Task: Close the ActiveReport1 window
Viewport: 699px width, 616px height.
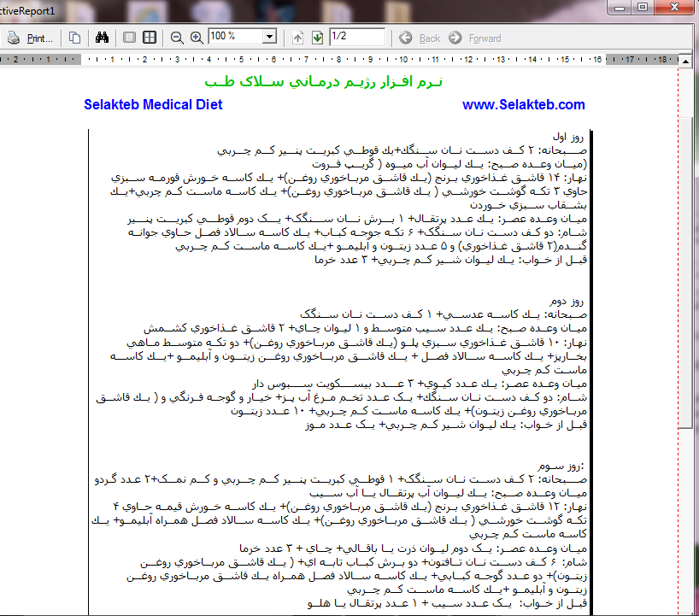Action: (x=681, y=7)
